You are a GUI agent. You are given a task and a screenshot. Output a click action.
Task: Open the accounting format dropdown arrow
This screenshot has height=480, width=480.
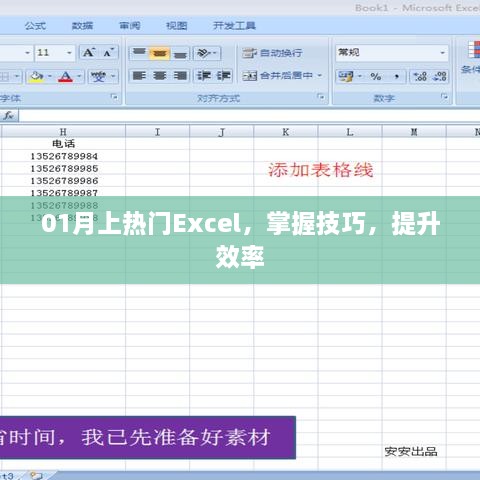[360, 76]
